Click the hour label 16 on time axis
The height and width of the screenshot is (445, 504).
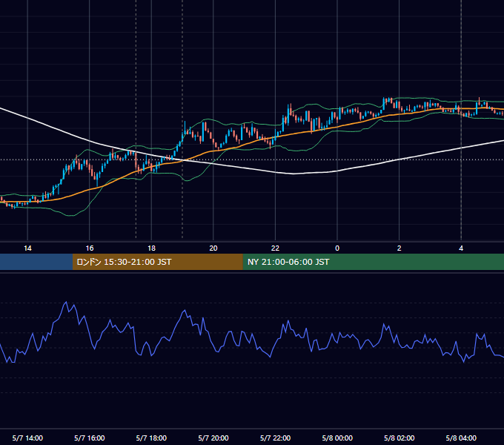tap(90, 248)
